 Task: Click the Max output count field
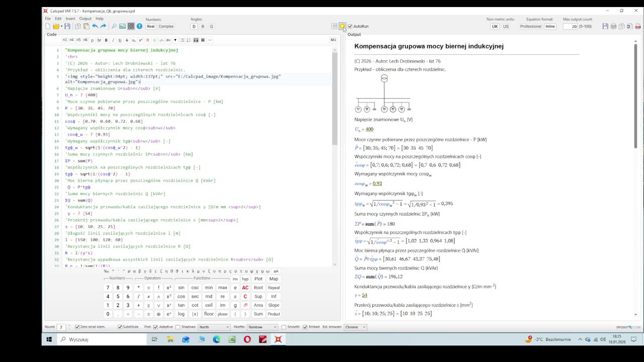tap(571, 26)
